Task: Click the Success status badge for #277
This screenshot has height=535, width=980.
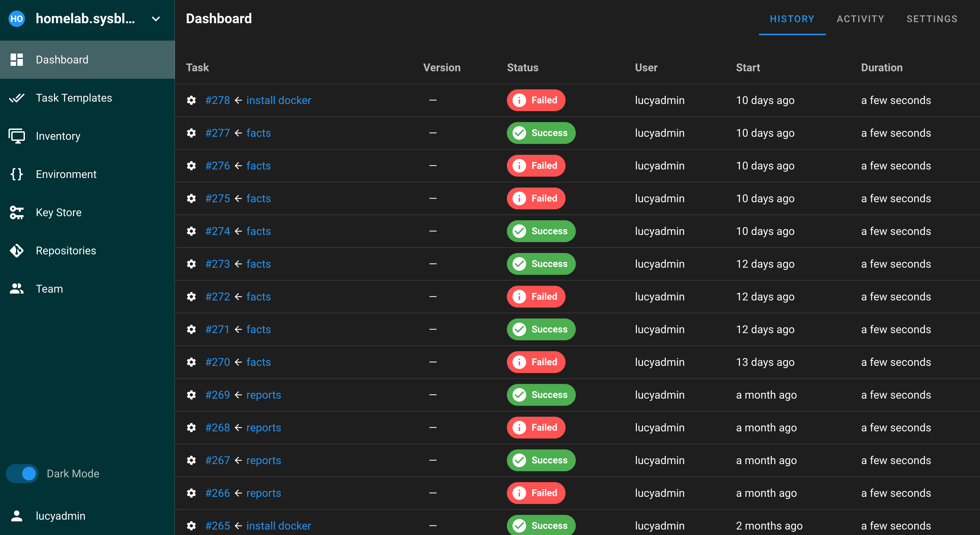Action: (x=541, y=133)
